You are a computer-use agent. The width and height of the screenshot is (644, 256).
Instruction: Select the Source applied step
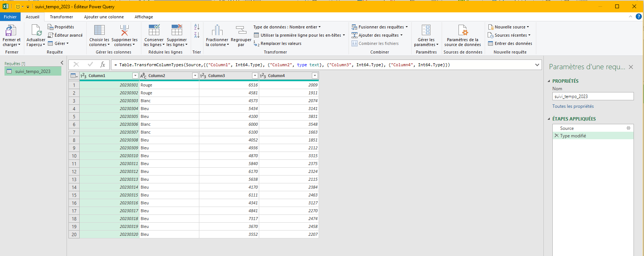point(567,128)
